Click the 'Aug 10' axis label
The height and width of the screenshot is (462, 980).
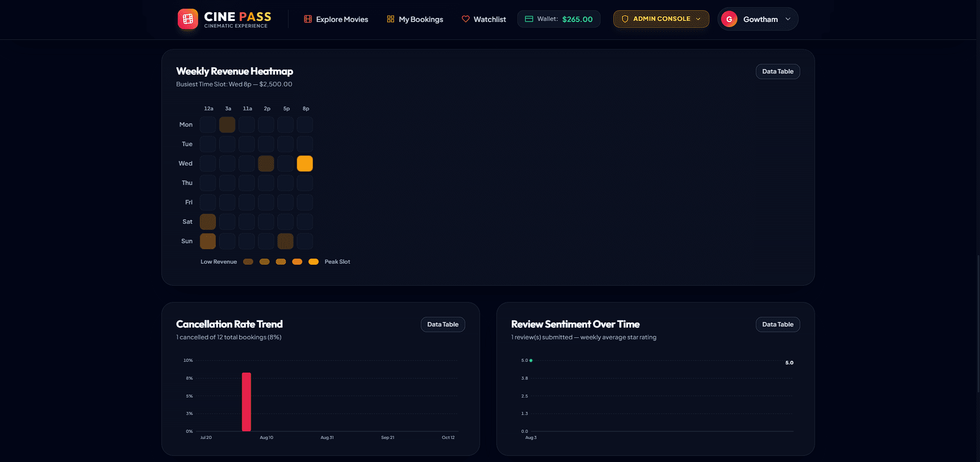pyautogui.click(x=267, y=437)
